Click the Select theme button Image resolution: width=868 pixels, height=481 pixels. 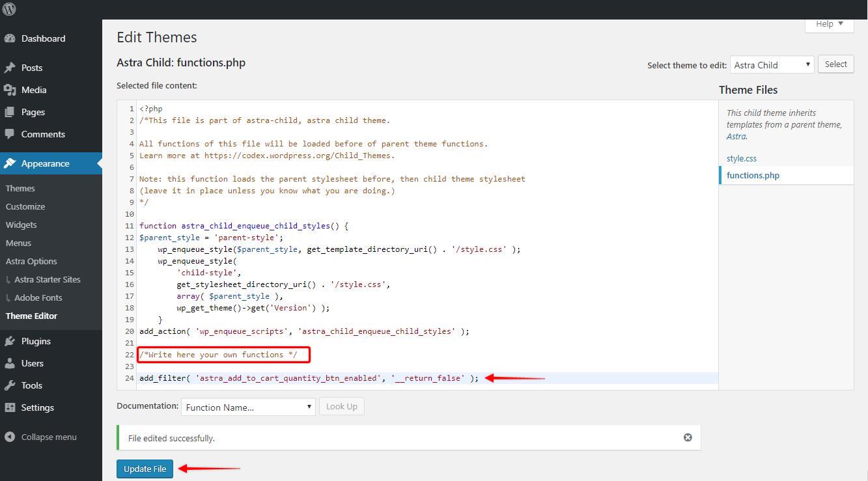click(x=835, y=64)
